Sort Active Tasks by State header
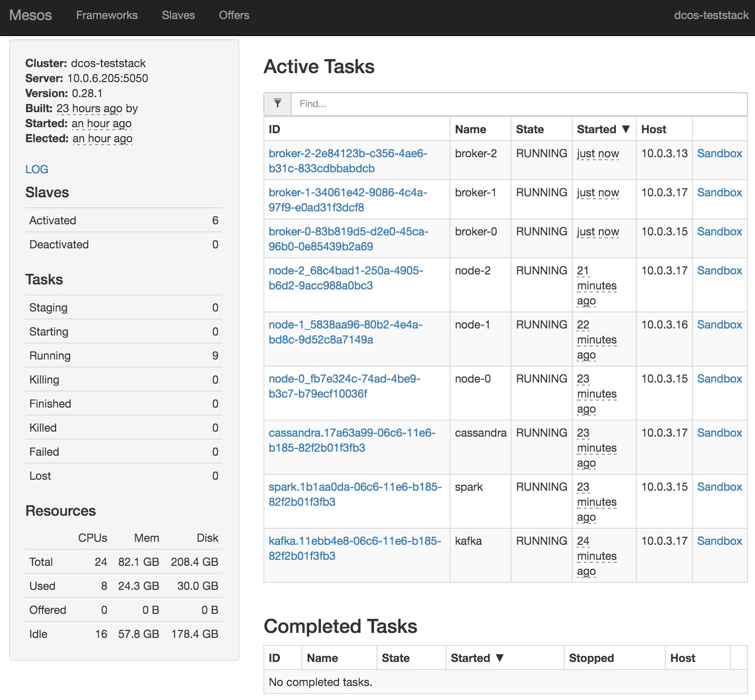Image resolution: width=755 pixels, height=700 pixels. pyautogui.click(x=530, y=129)
